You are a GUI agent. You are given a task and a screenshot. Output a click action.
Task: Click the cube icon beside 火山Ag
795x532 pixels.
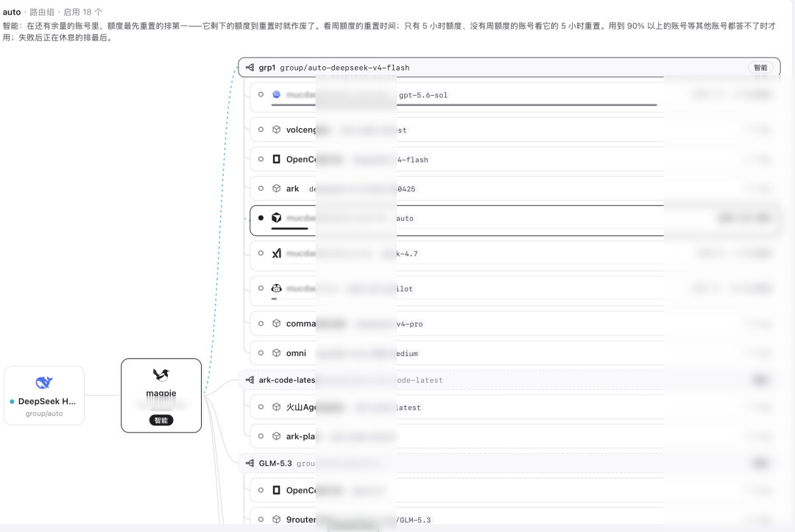pos(276,407)
